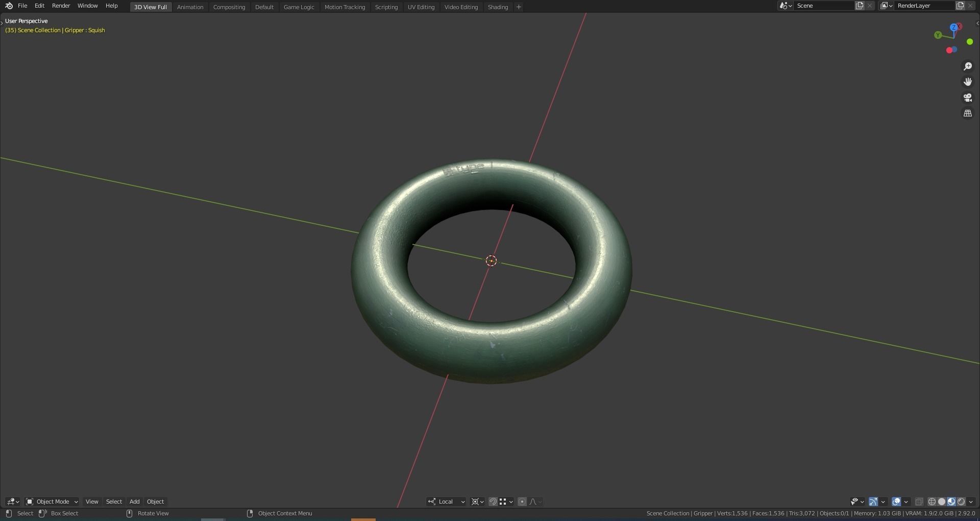
Task: Switch to the UV Editing workspace tab
Action: [x=421, y=7]
